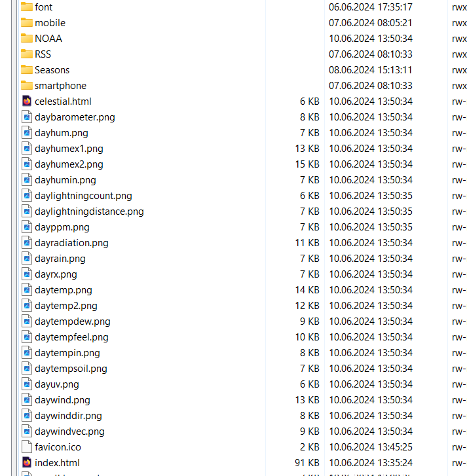Click the Seasons folder icon
Screen dimensions: 467x476
click(26, 69)
